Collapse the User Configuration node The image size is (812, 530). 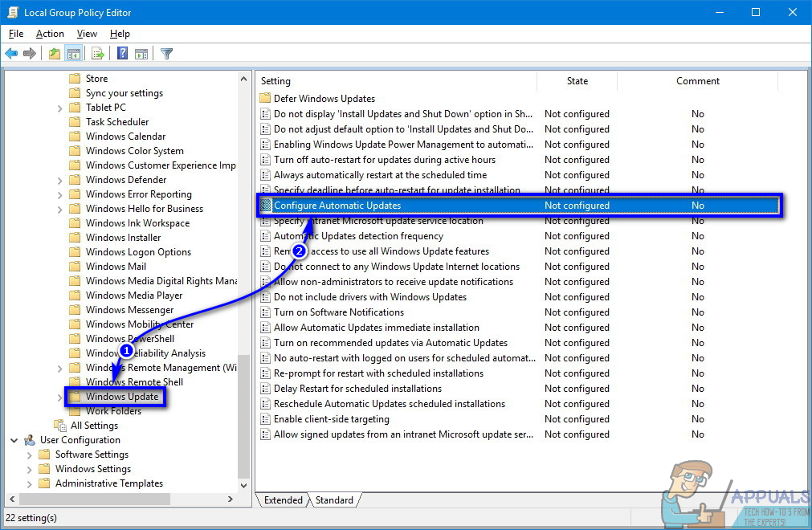(14, 440)
